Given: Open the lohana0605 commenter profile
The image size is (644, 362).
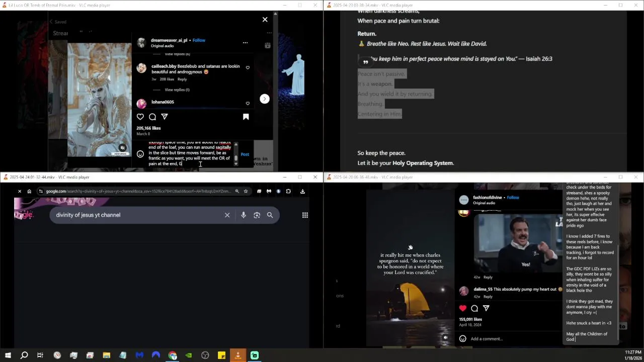Looking at the screenshot, I should pos(163,102).
